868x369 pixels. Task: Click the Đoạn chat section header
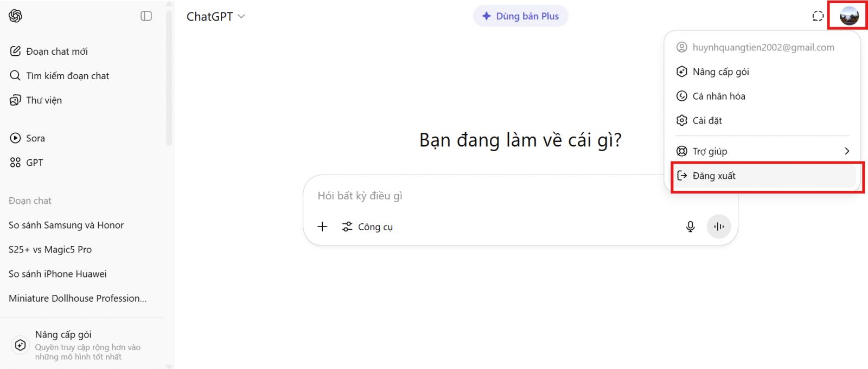pos(30,200)
